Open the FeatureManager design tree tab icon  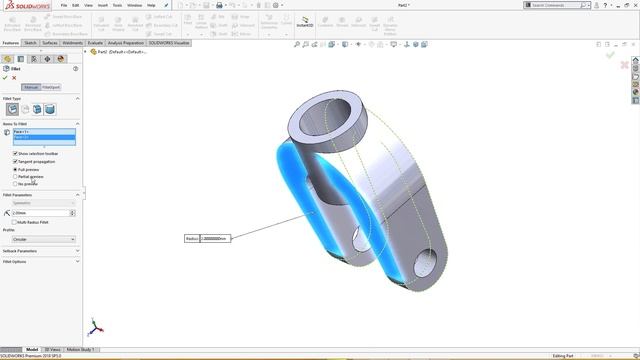tap(7, 59)
